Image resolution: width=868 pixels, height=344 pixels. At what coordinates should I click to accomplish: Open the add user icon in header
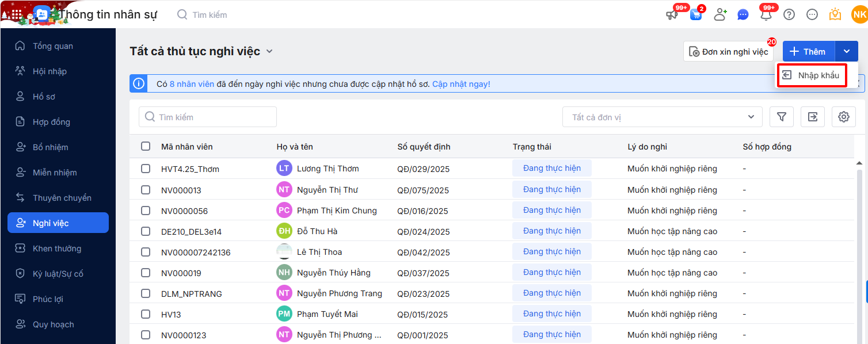[x=719, y=15]
